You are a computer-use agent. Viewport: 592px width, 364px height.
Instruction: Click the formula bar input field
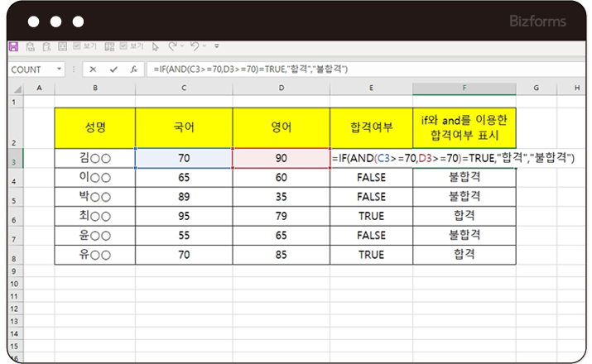coord(364,69)
